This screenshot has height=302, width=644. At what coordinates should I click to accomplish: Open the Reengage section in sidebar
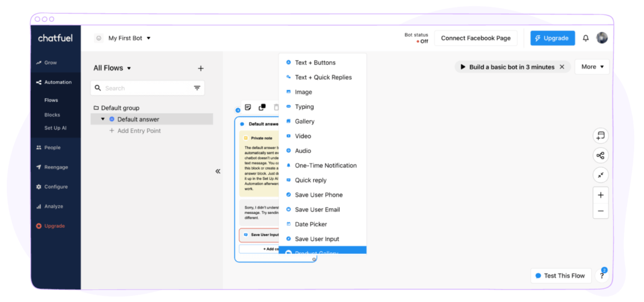pos(55,167)
